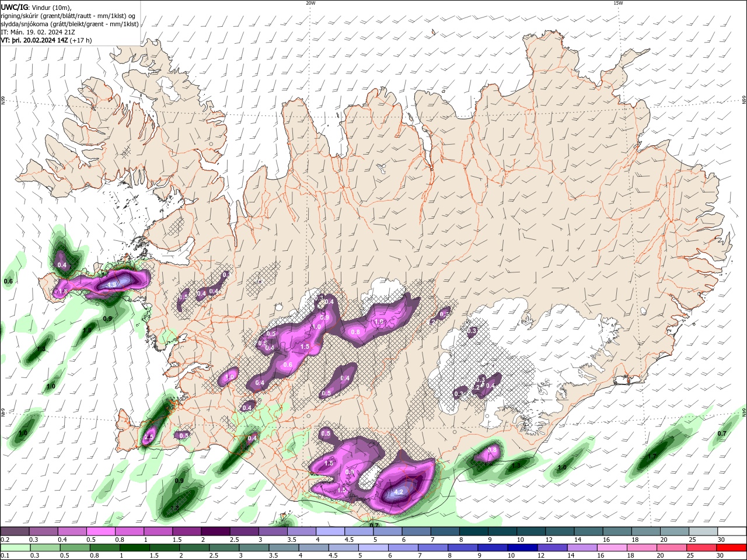
Task: Click the 'Vindur (10m)' label in the header
Action: (50, 7)
